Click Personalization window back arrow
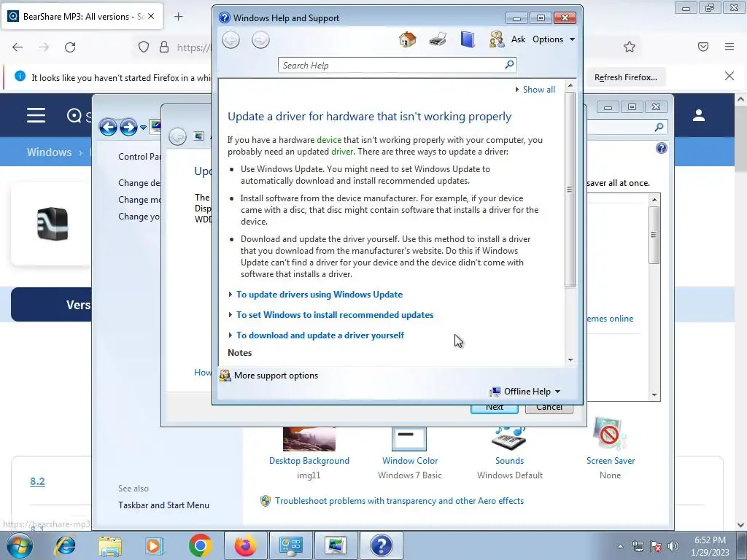The image size is (747, 560). [x=108, y=127]
